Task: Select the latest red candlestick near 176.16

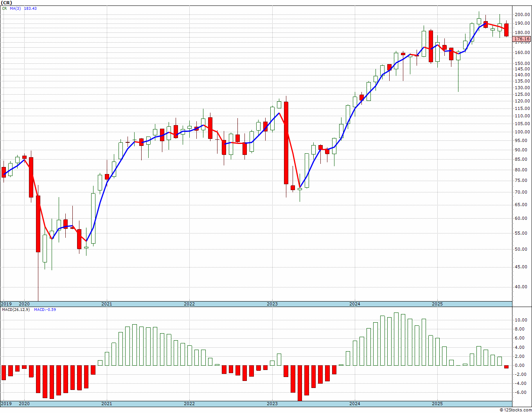Action: (x=506, y=30)
